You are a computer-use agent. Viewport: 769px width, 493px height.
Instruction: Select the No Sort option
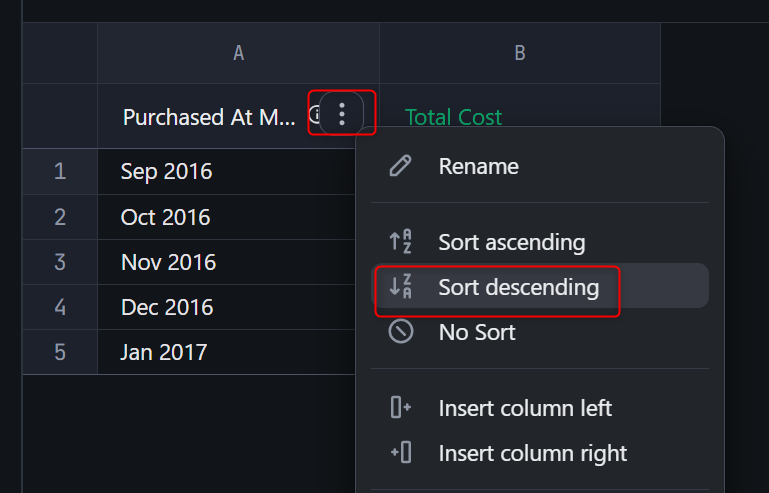tap(476, 332)
